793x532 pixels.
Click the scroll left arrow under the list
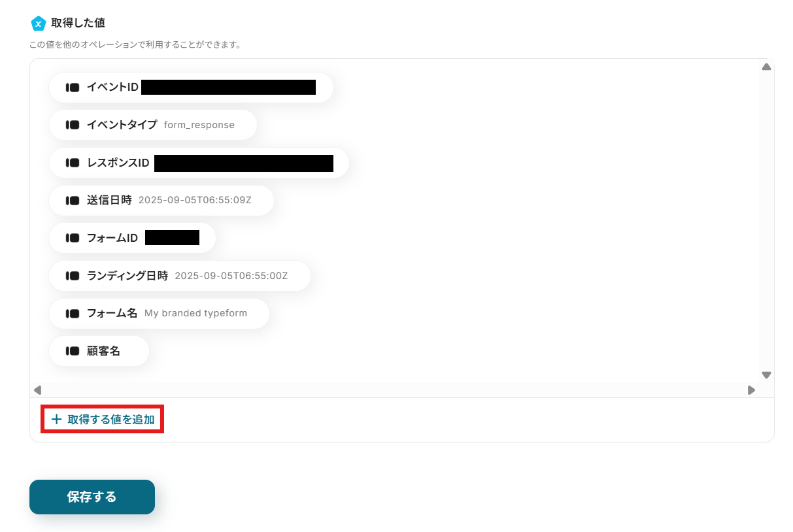click(37, 390)
